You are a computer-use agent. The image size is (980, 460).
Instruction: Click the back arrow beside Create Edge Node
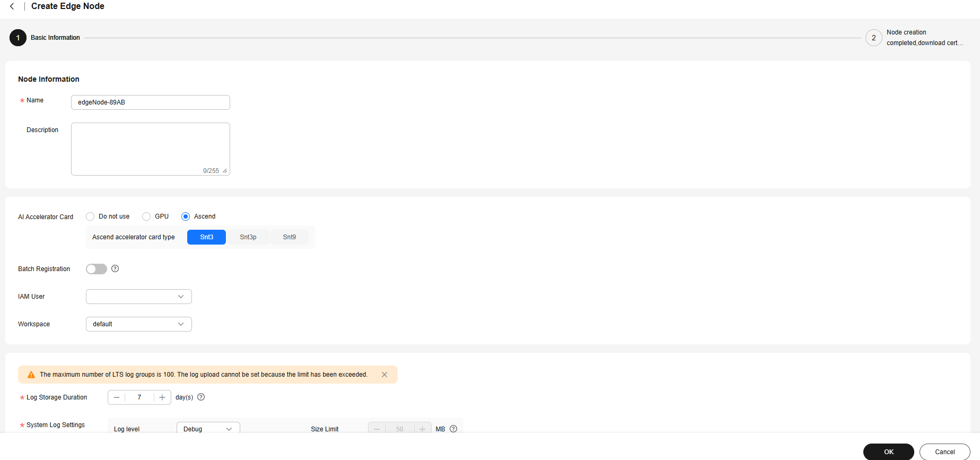coord(12,6)
